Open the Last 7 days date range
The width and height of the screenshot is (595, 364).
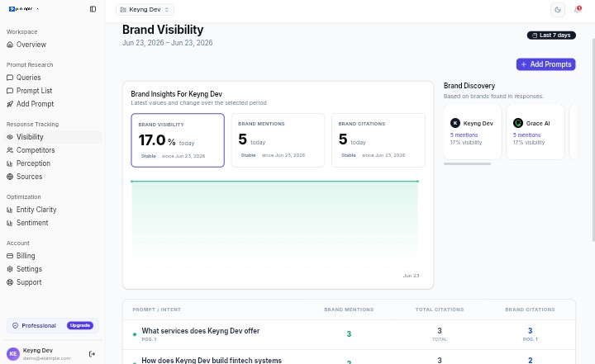551,35
